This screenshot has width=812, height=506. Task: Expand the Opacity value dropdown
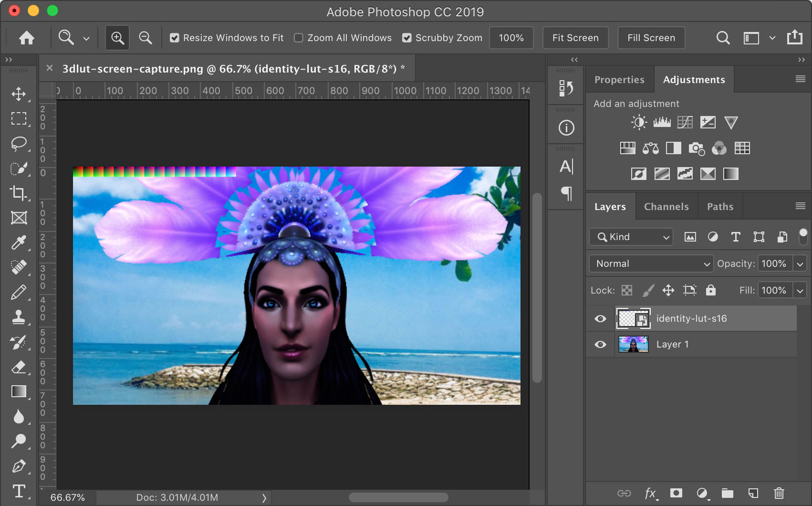click(800, 263)
